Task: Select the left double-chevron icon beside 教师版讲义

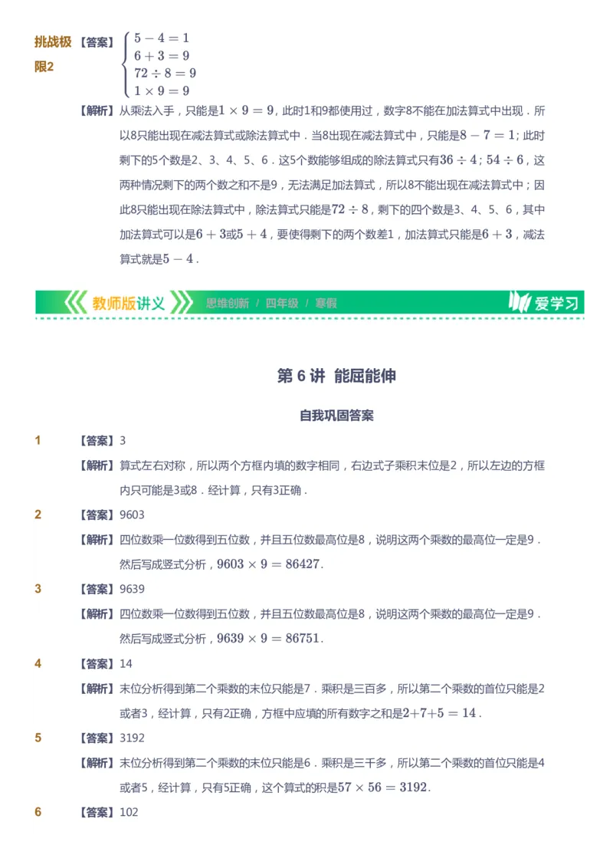Action: click(x=77, y=302)
